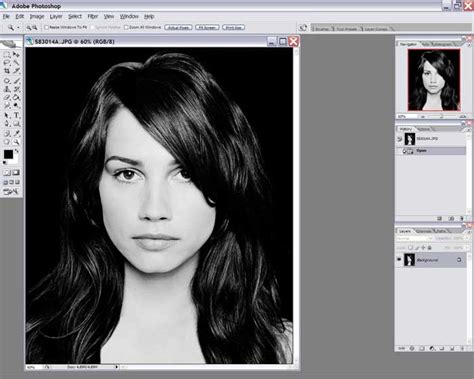Open the Image menu
474x379 pixels.
click(37, 16)
